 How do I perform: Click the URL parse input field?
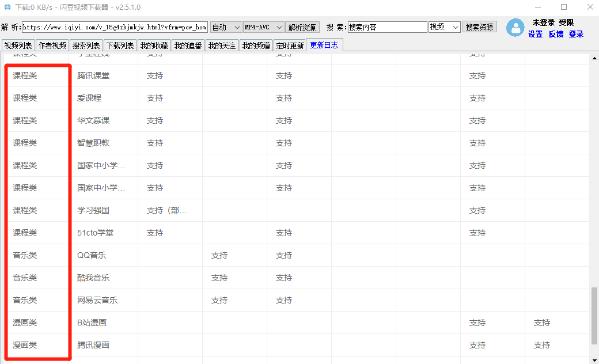click(114, 27)
